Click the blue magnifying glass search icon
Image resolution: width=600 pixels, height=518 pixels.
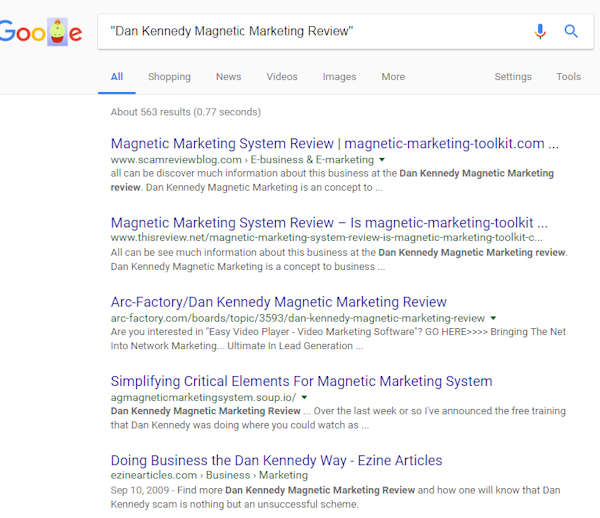[571, 31]
